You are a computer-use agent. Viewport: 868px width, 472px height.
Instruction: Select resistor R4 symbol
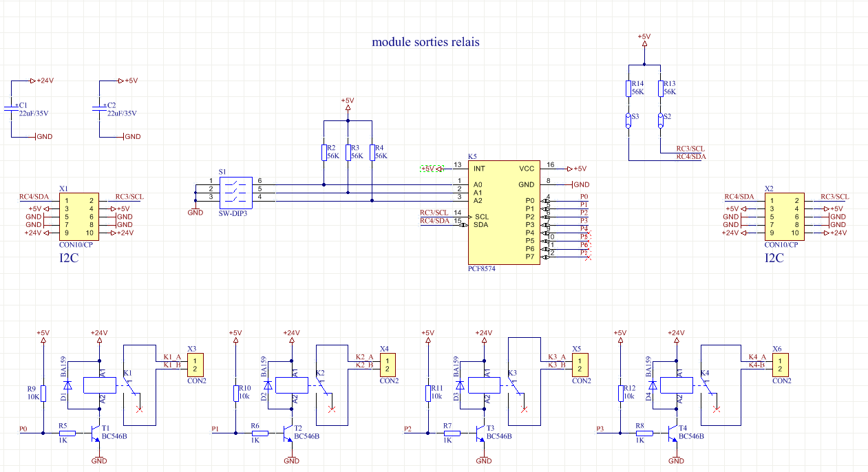[372, 152]
